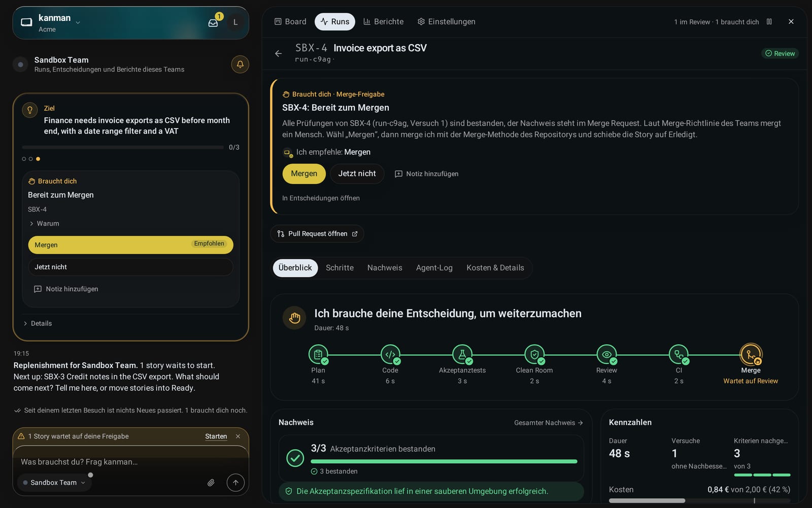The height and width of the screenshot is (508, 812).
Task: Click the Merge step icon
Action: 751,355
